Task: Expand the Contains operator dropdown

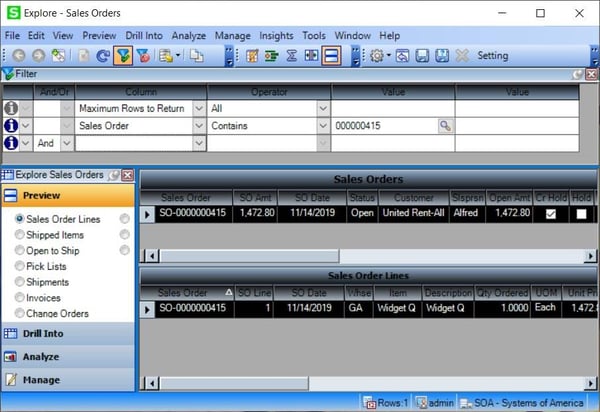Action: coord(323,126)
